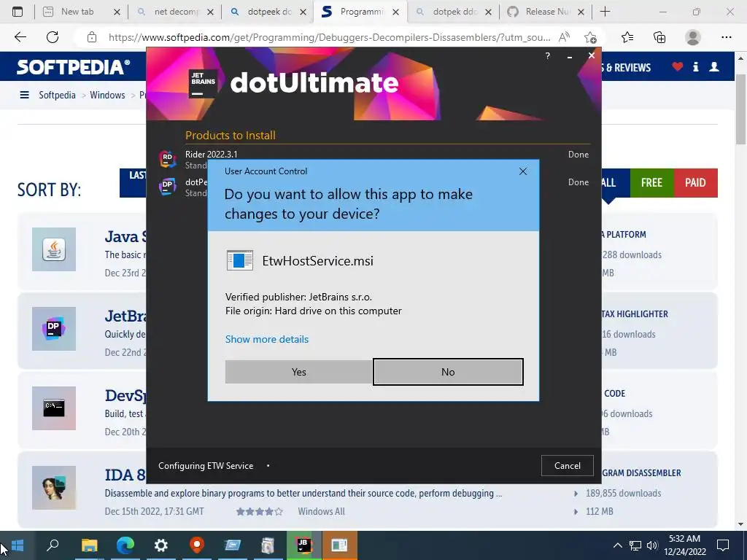Open the IDA listing thumbnail
Viewport: 747px width, 560px height.
pyautogui.click(x=54, y=488)
